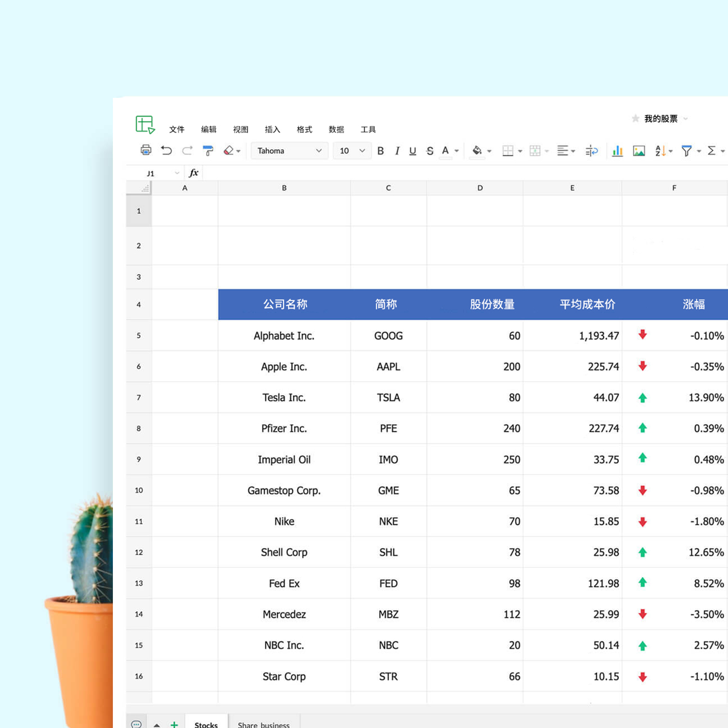Screen dimensions: 728x728
Task: Select the Tesla Inc. cell
Action: [284, 398]
